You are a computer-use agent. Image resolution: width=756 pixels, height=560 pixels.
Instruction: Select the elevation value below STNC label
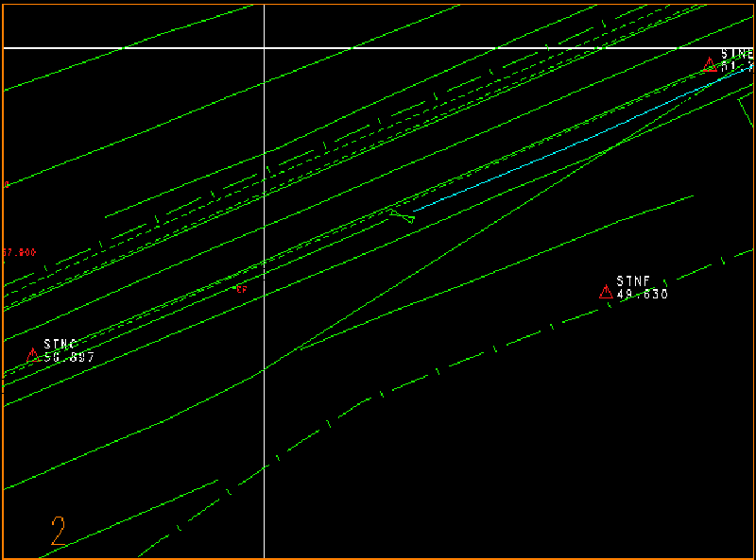[x=69, y=358]
